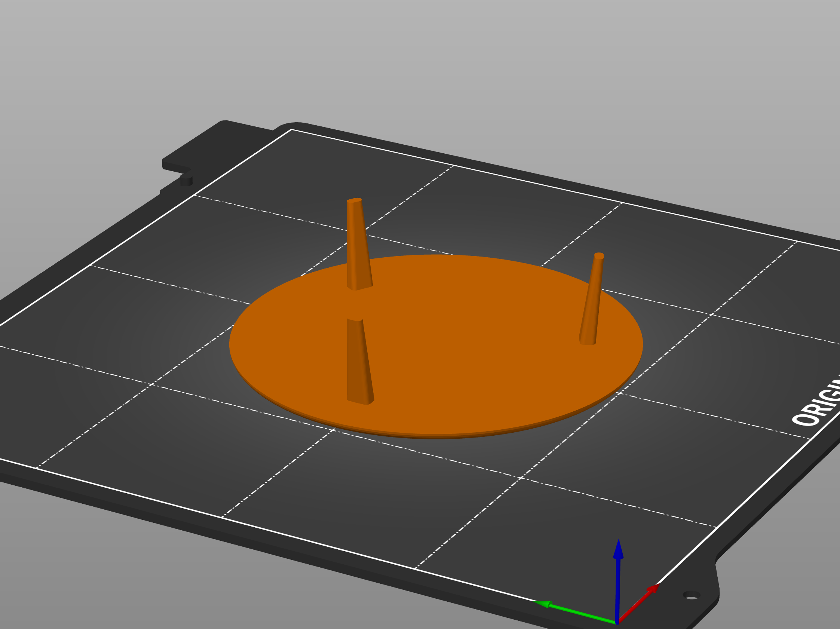Click the tall back-left orange peg
This screenshot has width=840, height=629.
359,245
